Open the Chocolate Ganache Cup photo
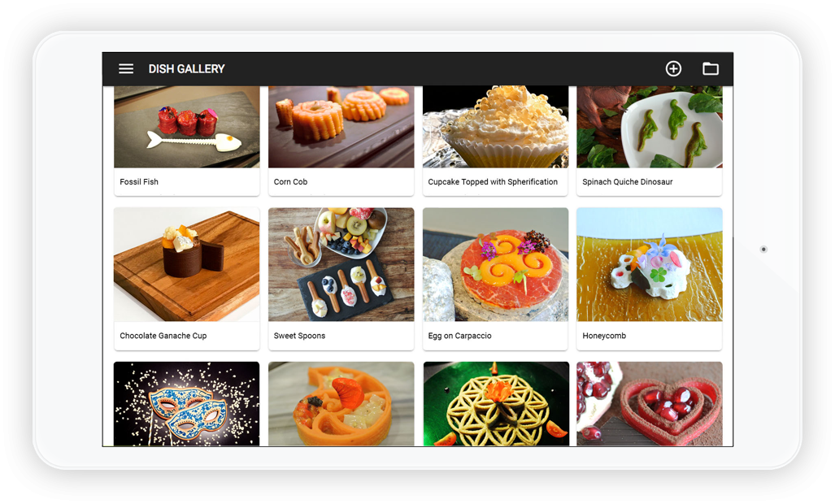 click(x=187, y=264)
